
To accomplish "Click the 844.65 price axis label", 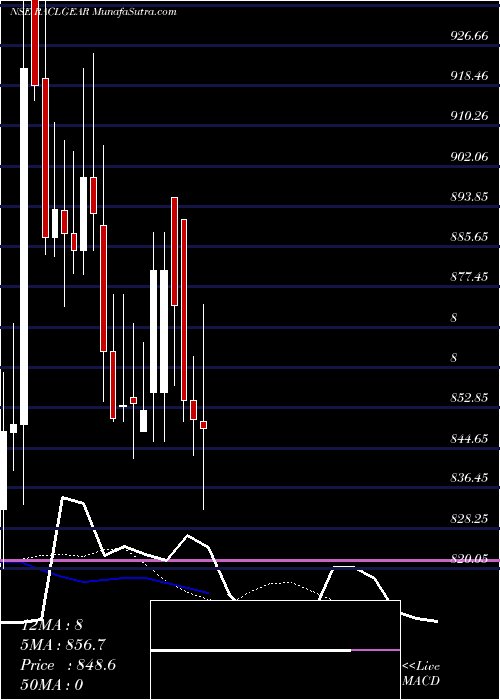I will click(469, 439).
